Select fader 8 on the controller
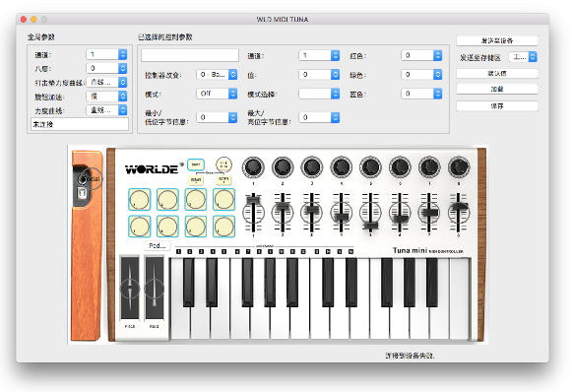572x392 pixels. (x=459, y=213)
